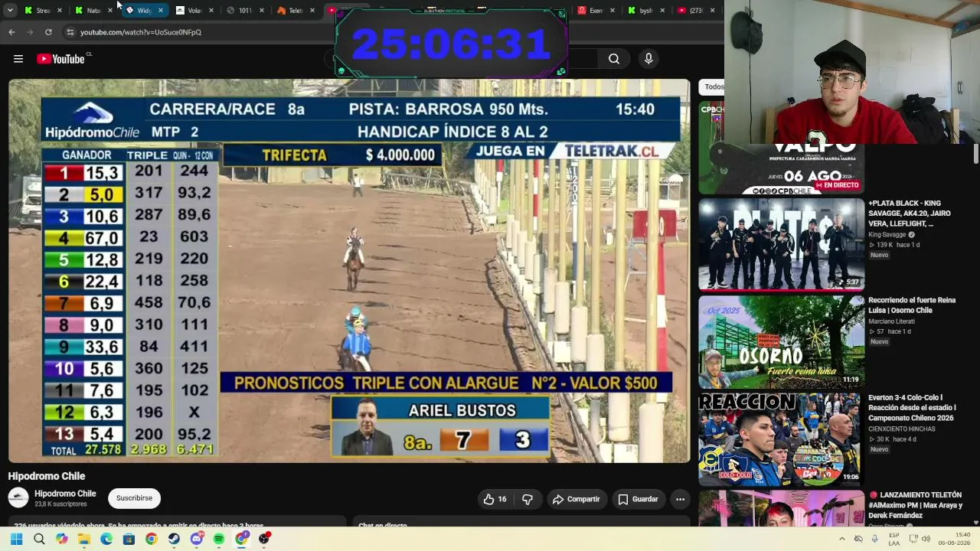
Task: Open the Marciano Literati channel link
Action: 891,321
